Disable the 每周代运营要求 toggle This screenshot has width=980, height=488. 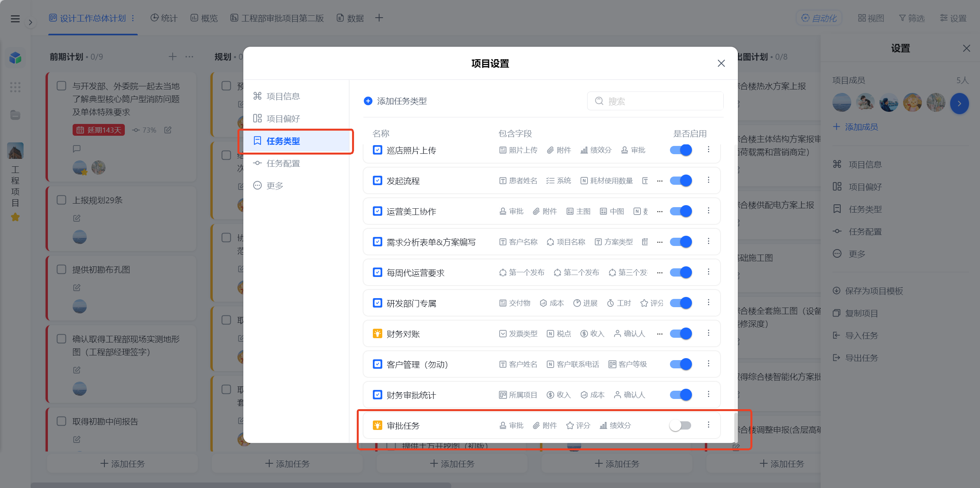coord(681,272)
